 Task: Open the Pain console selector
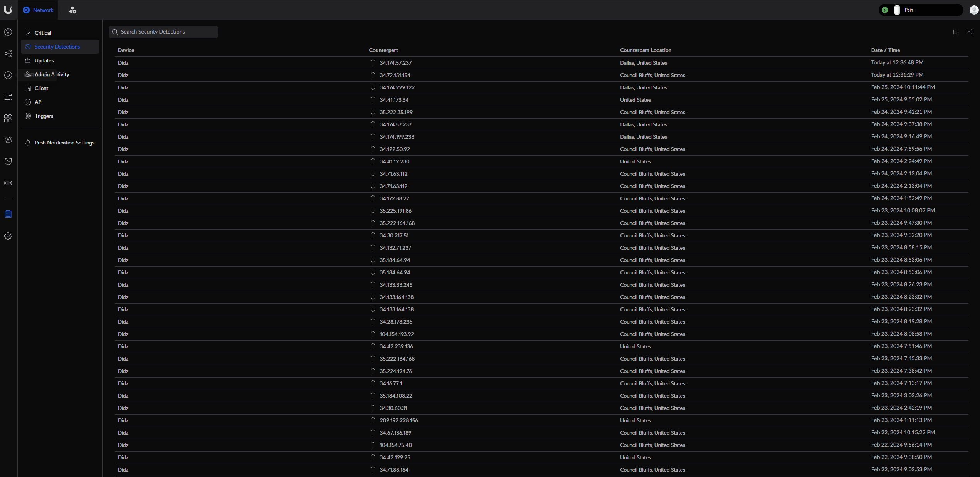[x=920, y=10]
